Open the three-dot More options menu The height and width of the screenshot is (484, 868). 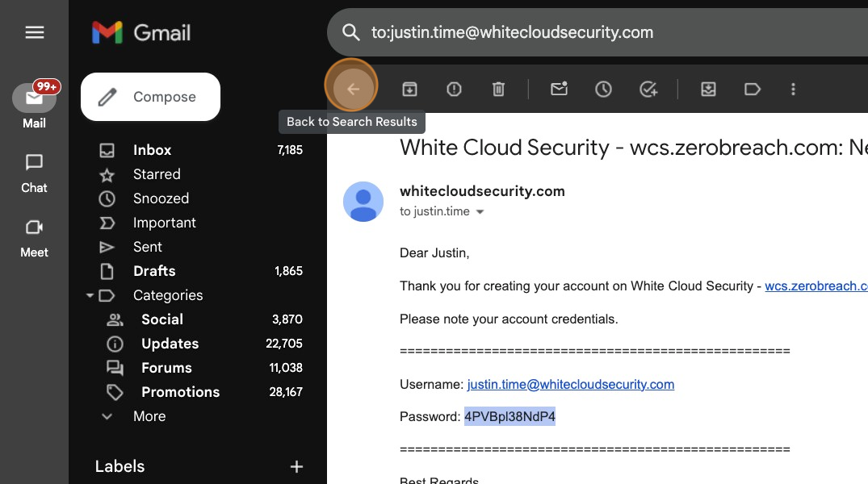click(x=793, y=89)
